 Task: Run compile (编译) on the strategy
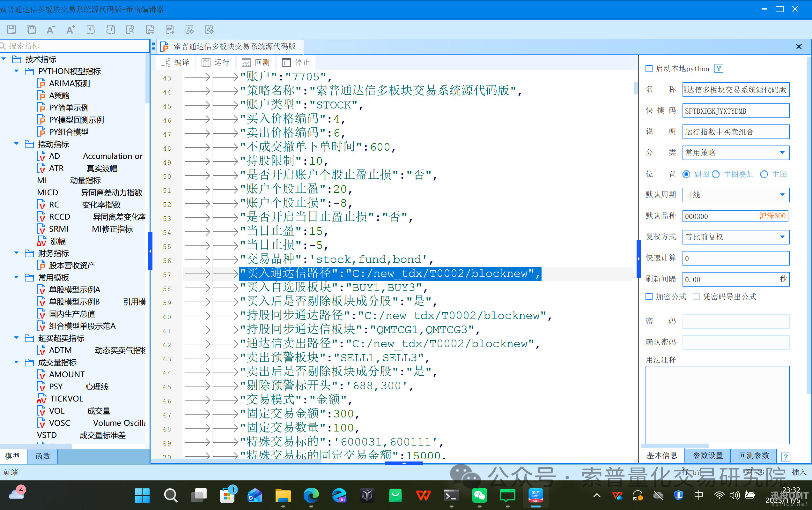tap(176, 62)
